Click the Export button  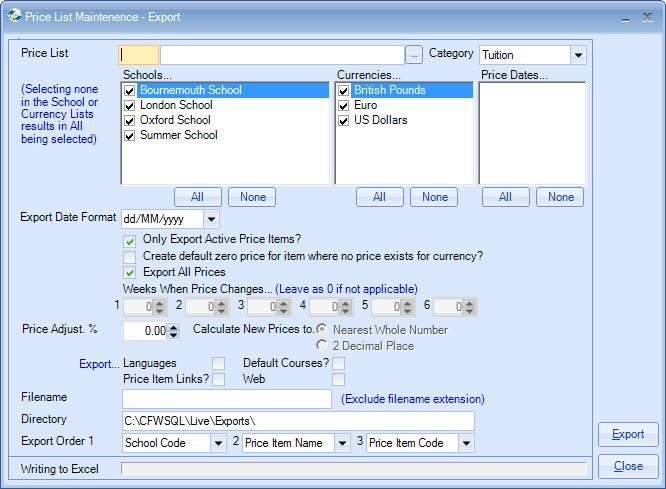628,435
